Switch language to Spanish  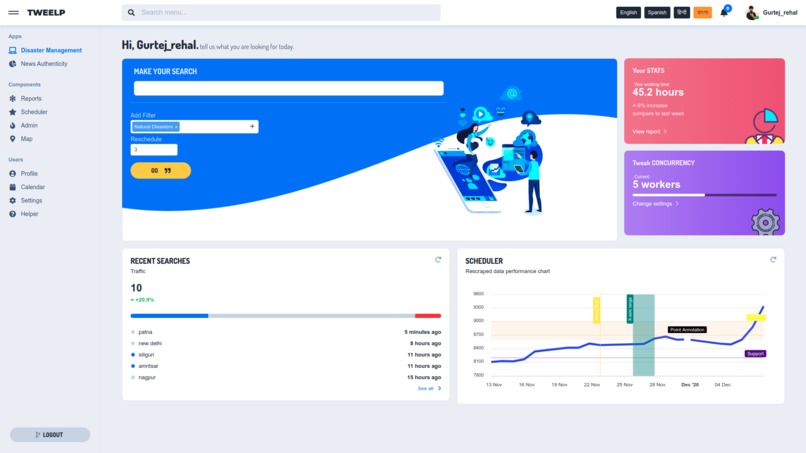tap(657, 12)
